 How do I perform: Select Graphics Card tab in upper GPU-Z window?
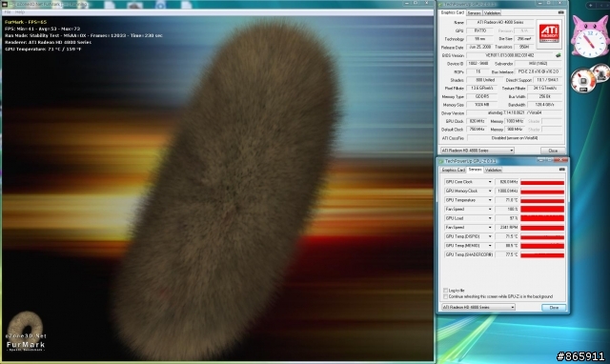click(x=452, y=12)
